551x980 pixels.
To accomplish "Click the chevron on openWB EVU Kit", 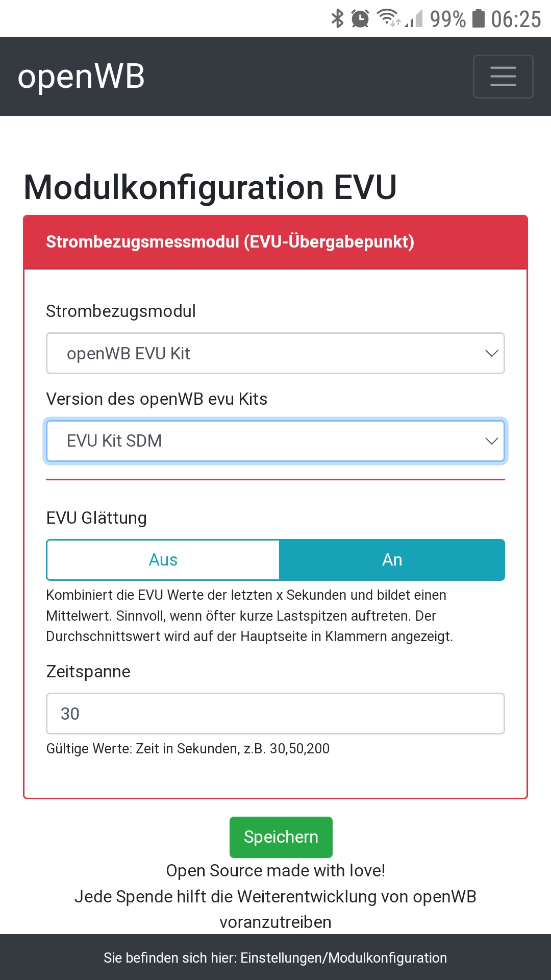I will point(491,353).
